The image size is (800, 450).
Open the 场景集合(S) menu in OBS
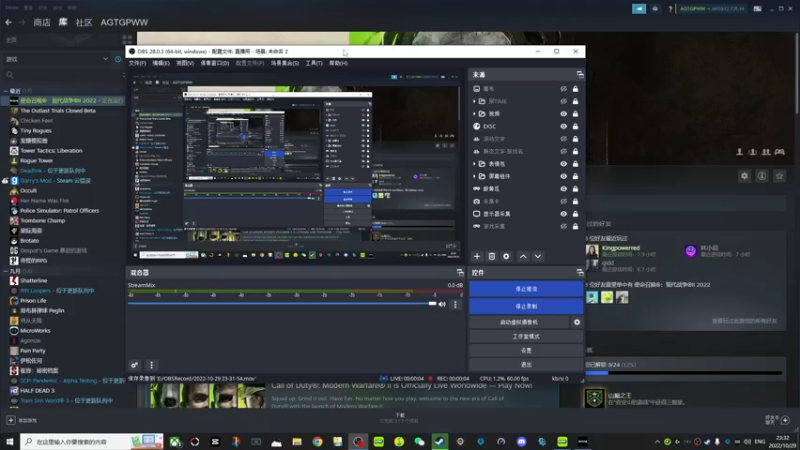(285, 63)
